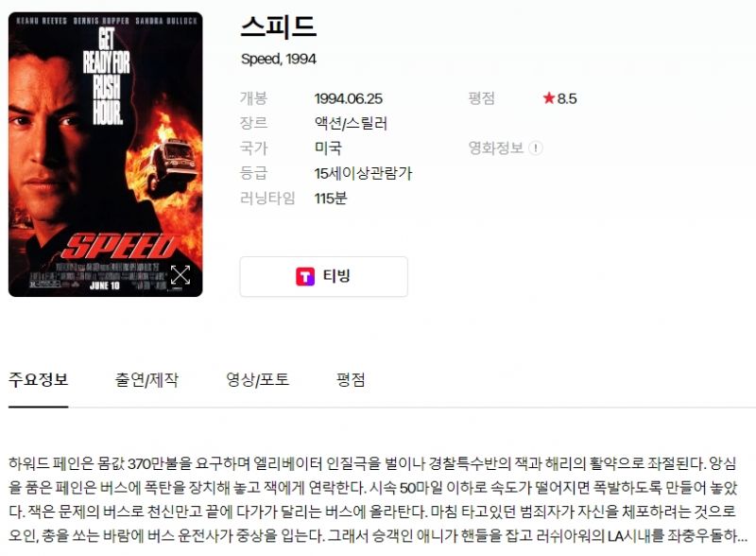Expand the truncated synopsis text
Screen dimensions: 756x556
pos(738,536)
